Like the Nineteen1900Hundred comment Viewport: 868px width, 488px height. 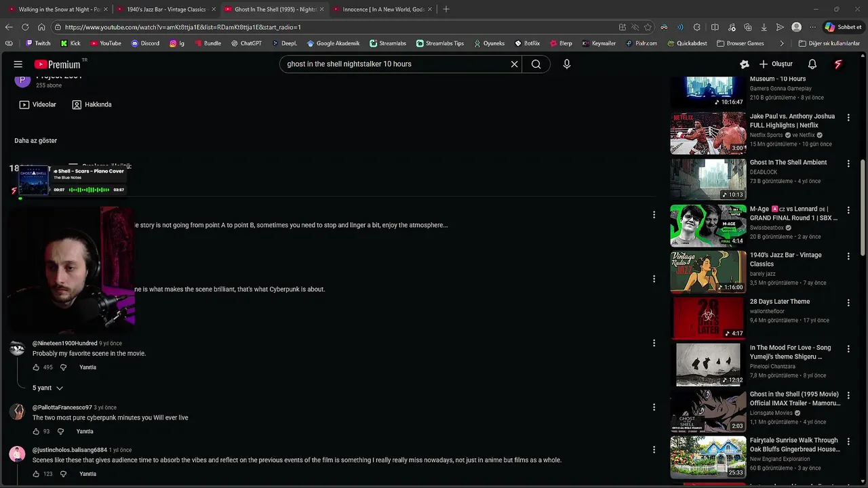coord(36,367)
